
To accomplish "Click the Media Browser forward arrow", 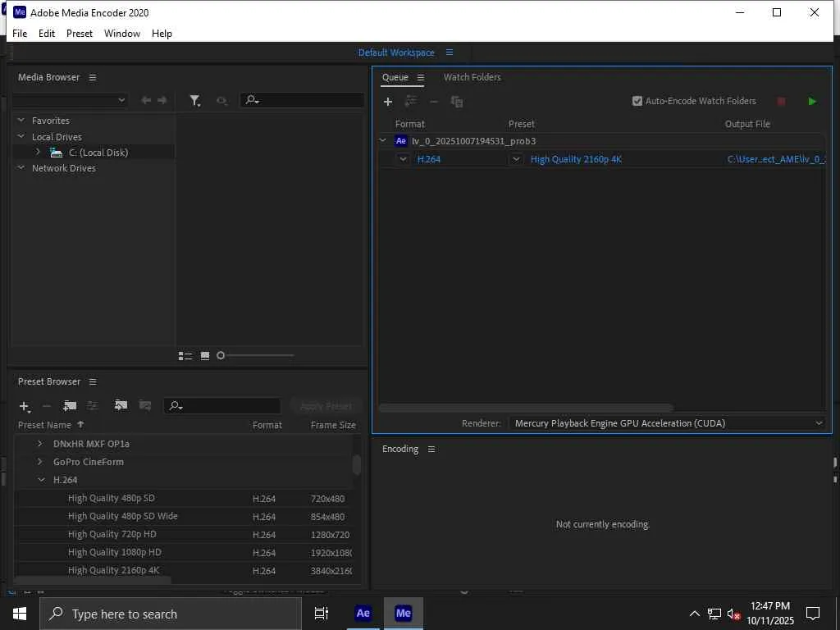I will coord(162,100).
